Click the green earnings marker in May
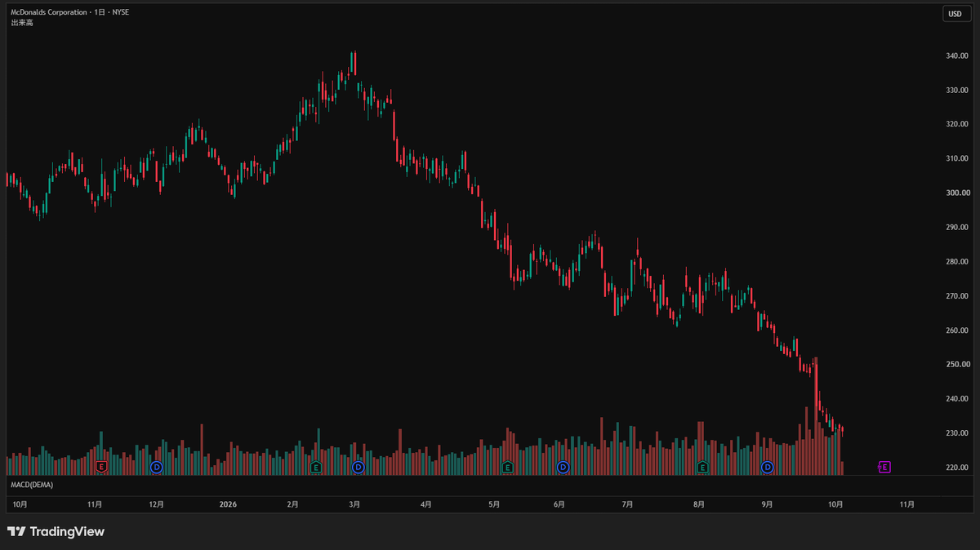This screenshot has height=550, width=980. point(507,467)
